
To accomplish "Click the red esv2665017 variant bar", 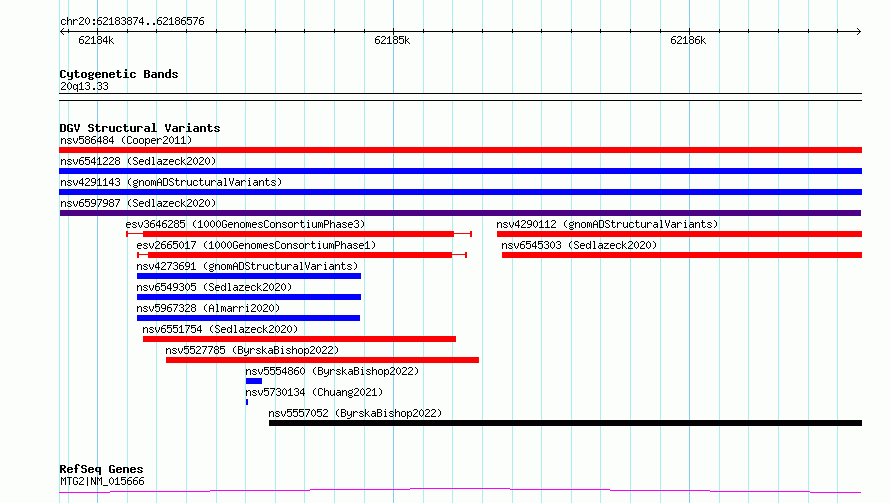I will click(302, 255).
